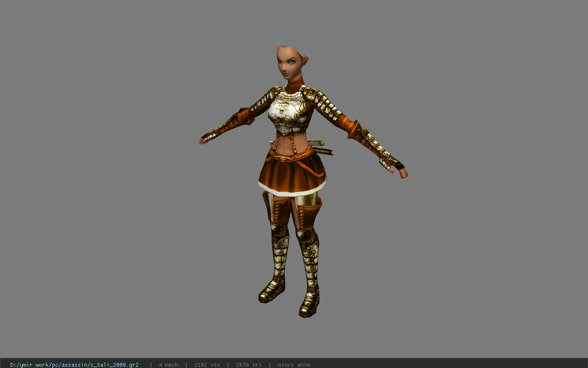Click the '4 mesh' status entry

tap(169, 365)
